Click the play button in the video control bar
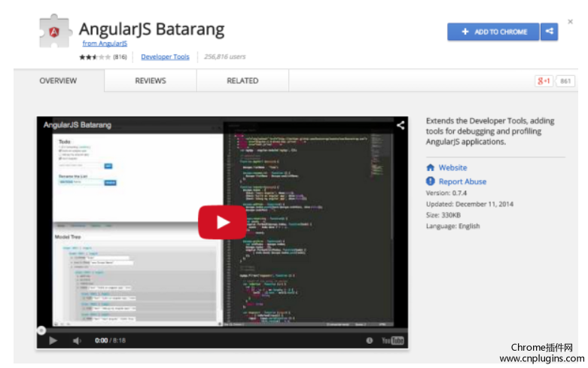The width and height of the screenshot is (588, 368). [x=53, y=340]
